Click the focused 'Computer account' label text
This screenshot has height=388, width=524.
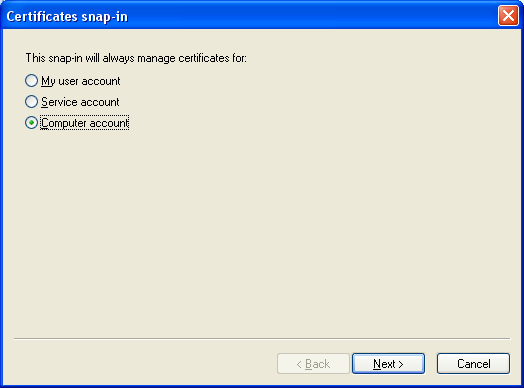[x=85, y=123]
